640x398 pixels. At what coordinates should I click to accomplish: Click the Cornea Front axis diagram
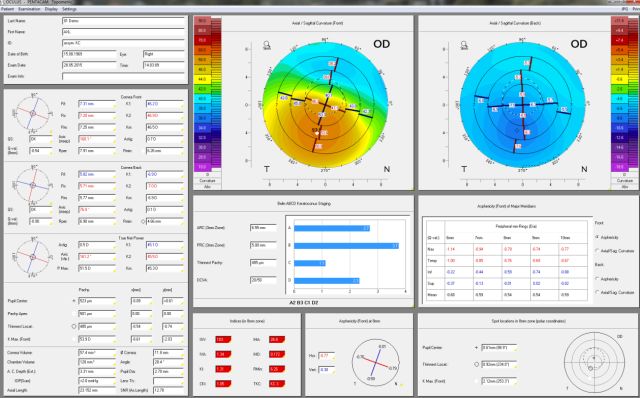pyautogui.click(x=33, y=113)
